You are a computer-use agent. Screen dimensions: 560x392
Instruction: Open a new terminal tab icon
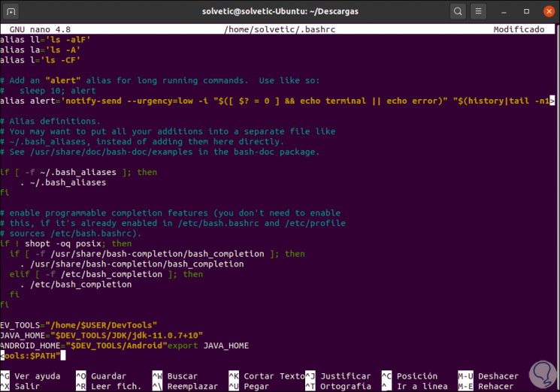[11, 11]
